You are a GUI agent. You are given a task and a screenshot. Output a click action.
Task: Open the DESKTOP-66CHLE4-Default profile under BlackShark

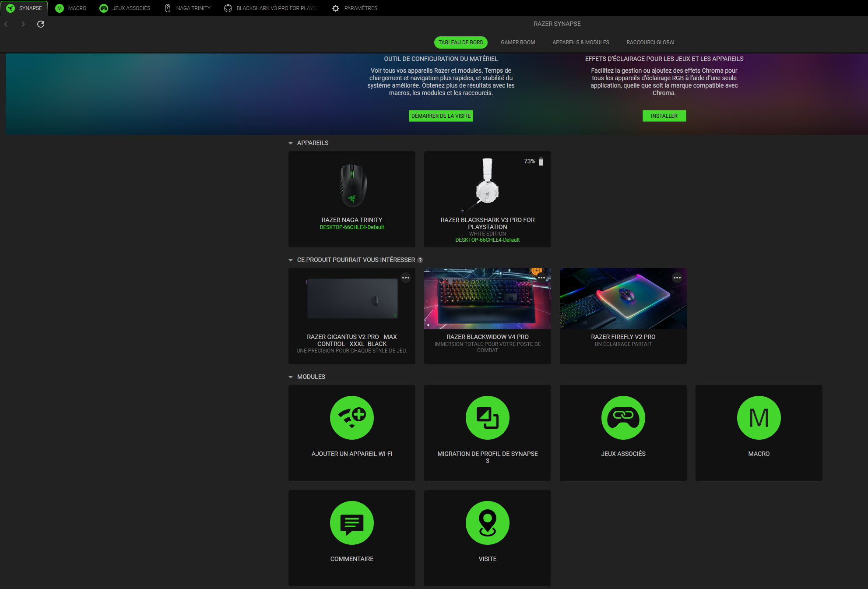[x=488, y=240]
